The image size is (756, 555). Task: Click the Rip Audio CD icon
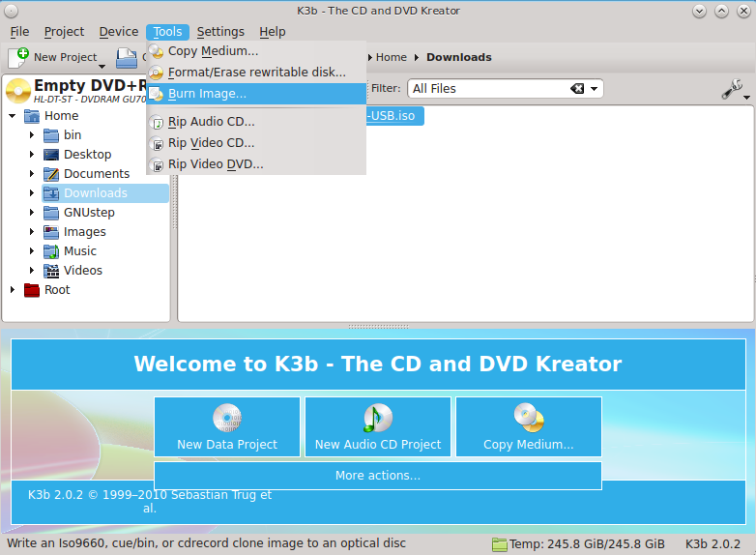pos(158,123)
